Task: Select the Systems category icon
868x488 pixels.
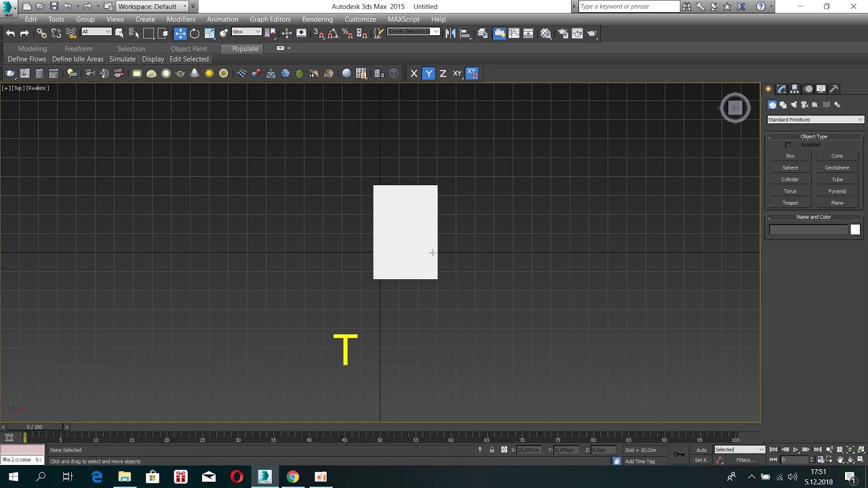Action: click(x=837, y=105)
